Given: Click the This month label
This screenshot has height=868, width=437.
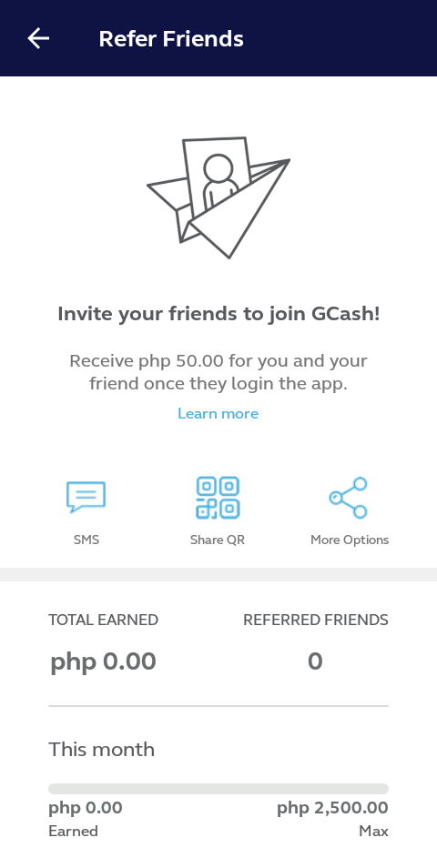Looking at the screenshot, I should (102, 750).
